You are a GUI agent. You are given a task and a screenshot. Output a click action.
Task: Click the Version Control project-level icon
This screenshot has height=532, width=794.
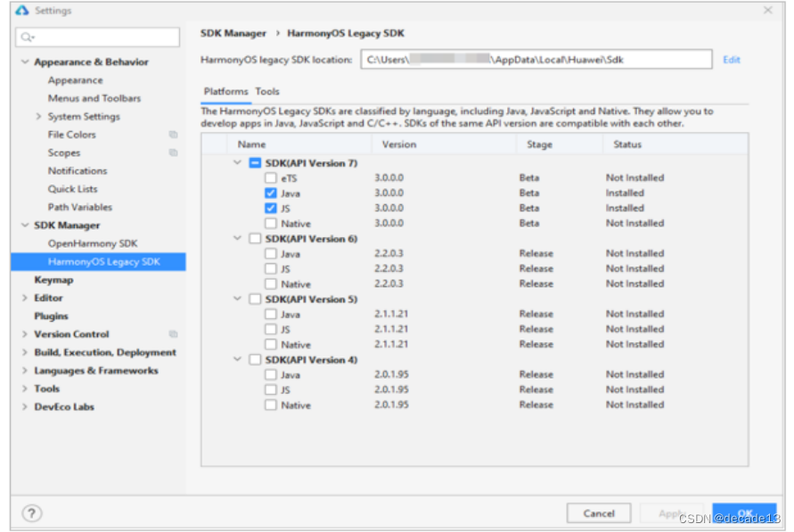[x=173, y=334]
